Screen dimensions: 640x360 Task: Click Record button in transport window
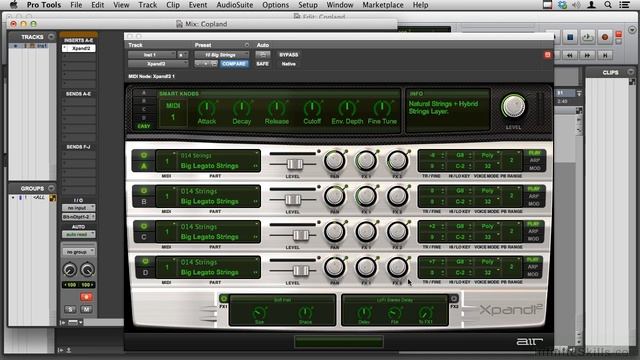pyautogui.click(x=605, y=37)
